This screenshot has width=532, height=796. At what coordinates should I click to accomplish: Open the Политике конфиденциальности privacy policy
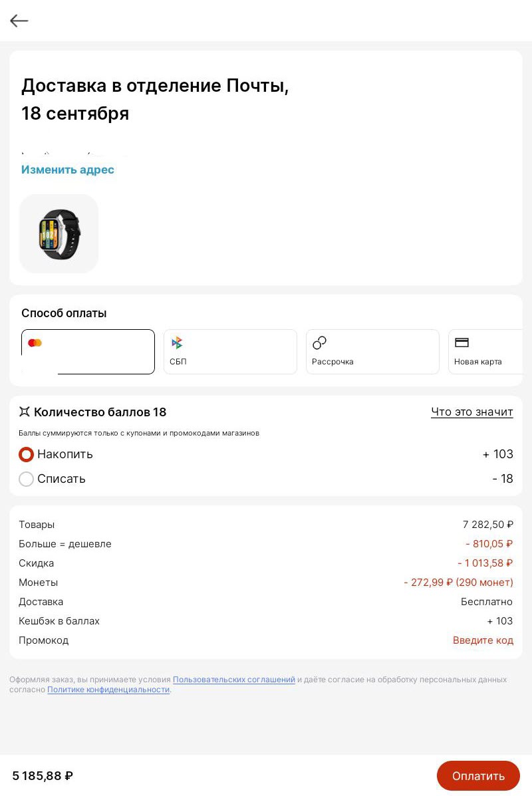point(108,690)
